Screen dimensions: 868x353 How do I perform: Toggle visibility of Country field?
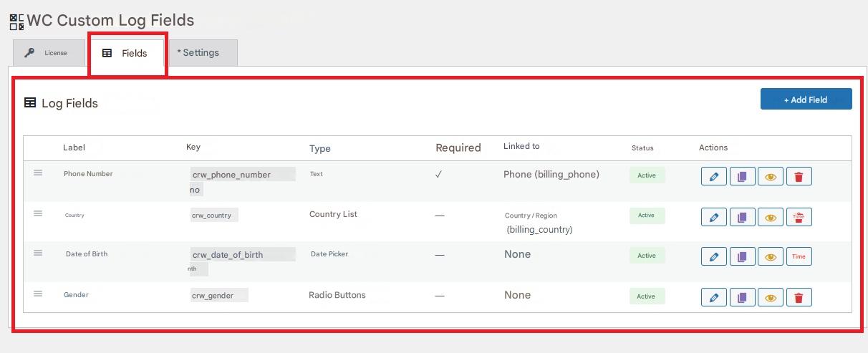point(771,217)
